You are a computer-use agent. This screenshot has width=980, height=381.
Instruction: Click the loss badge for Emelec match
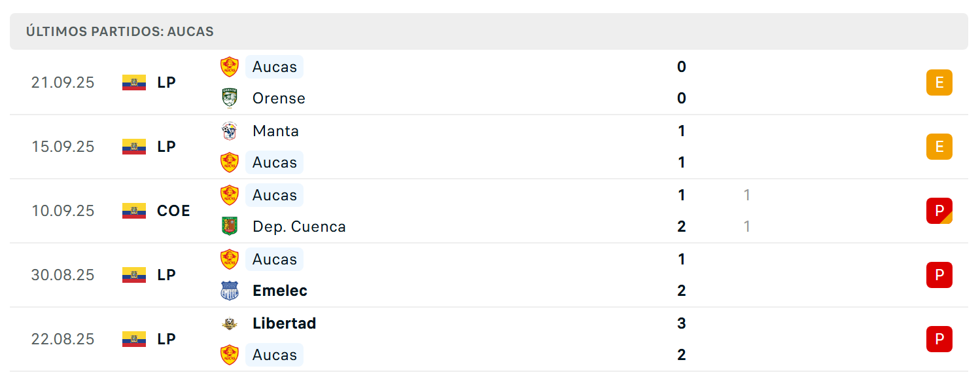pyautogui.click(x=939, y=275)
